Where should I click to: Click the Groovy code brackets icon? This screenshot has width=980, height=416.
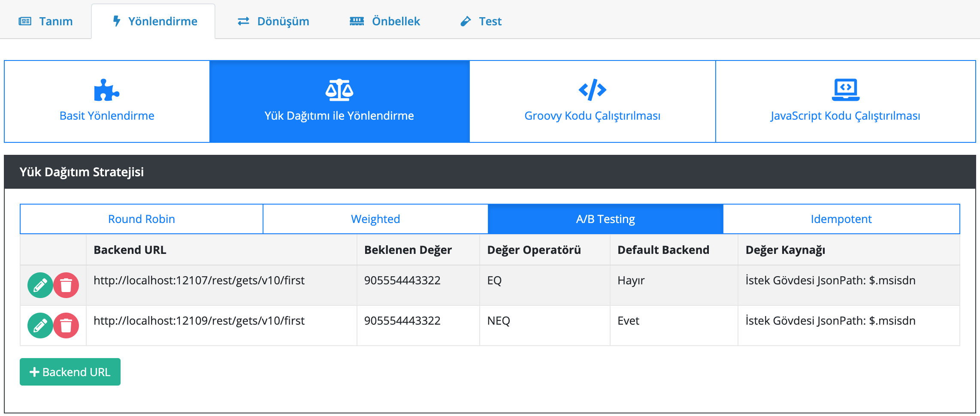click(592, 90)
